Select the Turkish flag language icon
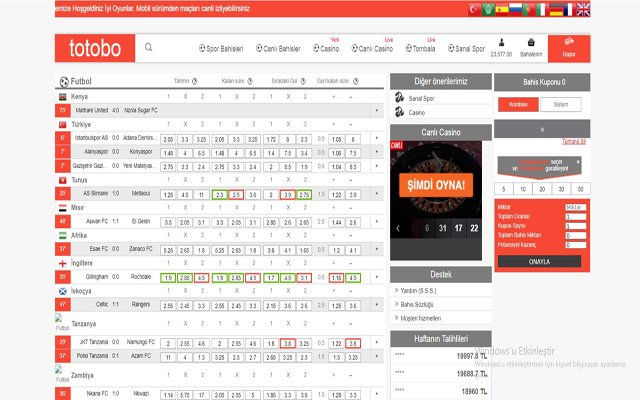The height and width of the screenshot is (400, 640). coord(473,9)
